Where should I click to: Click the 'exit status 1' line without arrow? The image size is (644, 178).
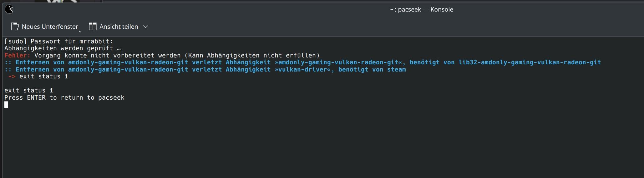29,90
